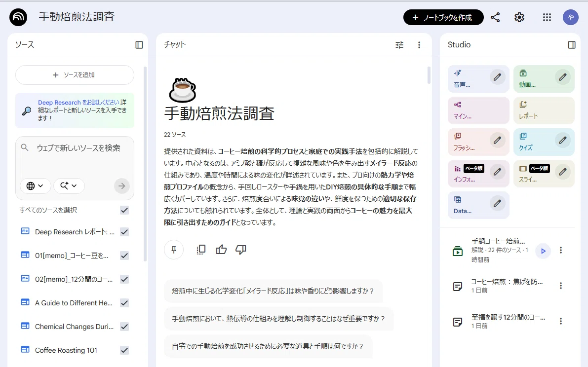
Task: Click the coffee cup emoji notebook icon
Action: coord(183,90)
